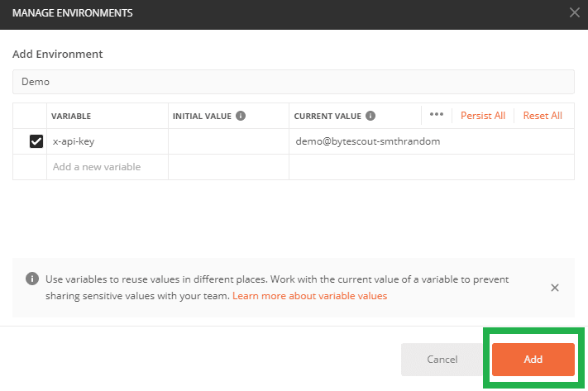Click the info icon beside Current Value
The image size is (588, 391).
370,116
